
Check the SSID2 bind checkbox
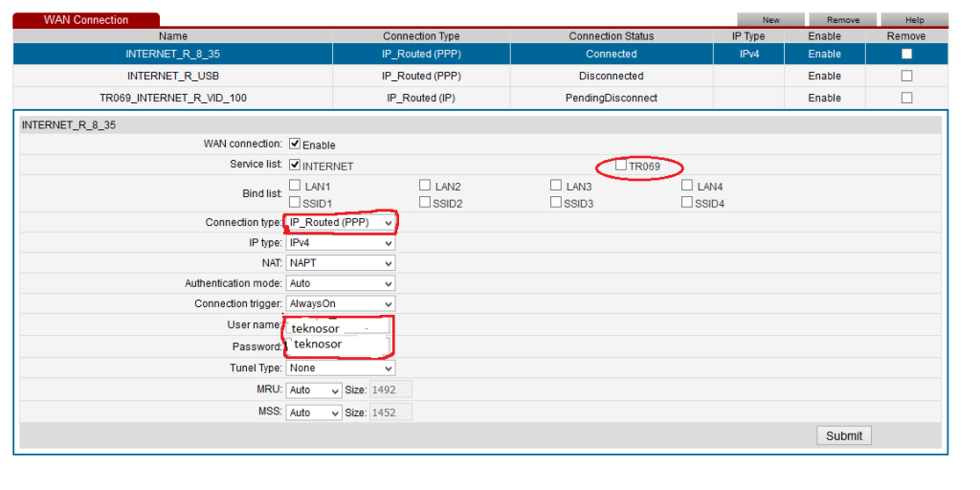click(x=425, y=202)
